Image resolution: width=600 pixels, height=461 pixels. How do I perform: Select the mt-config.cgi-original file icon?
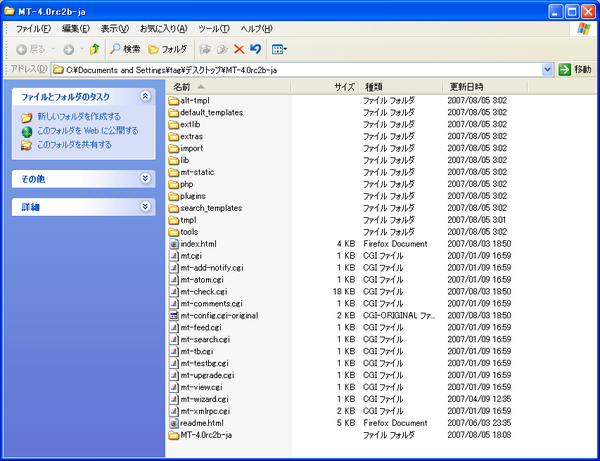(x=174, y=316)
